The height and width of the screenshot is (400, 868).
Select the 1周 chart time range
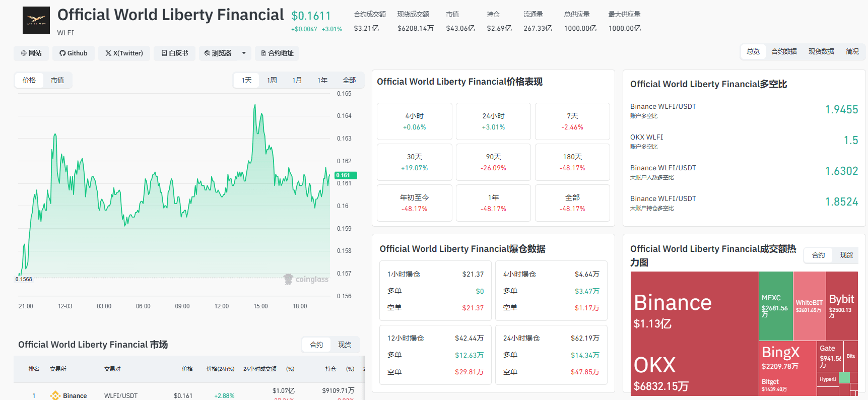(272, 80)
